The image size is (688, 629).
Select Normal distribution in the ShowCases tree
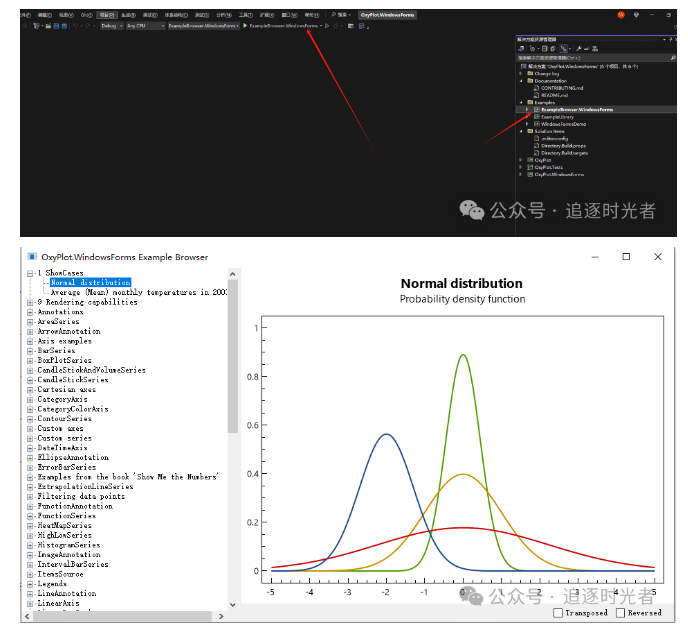(90, 282)
